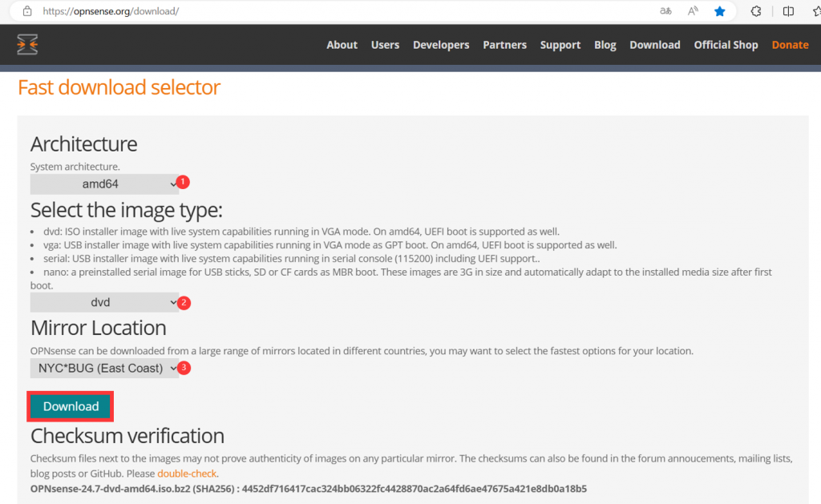821x504 pixels.
Task: Click the mirror description sentence starting 'OPNsense can be downloaded'
Action: [x=362, y=351]
